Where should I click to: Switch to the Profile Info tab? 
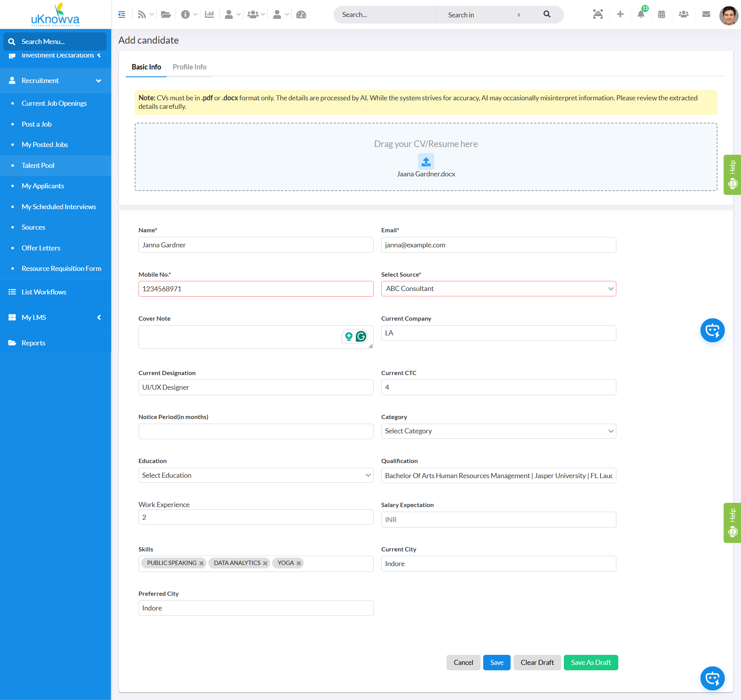[x=189, y=67]
